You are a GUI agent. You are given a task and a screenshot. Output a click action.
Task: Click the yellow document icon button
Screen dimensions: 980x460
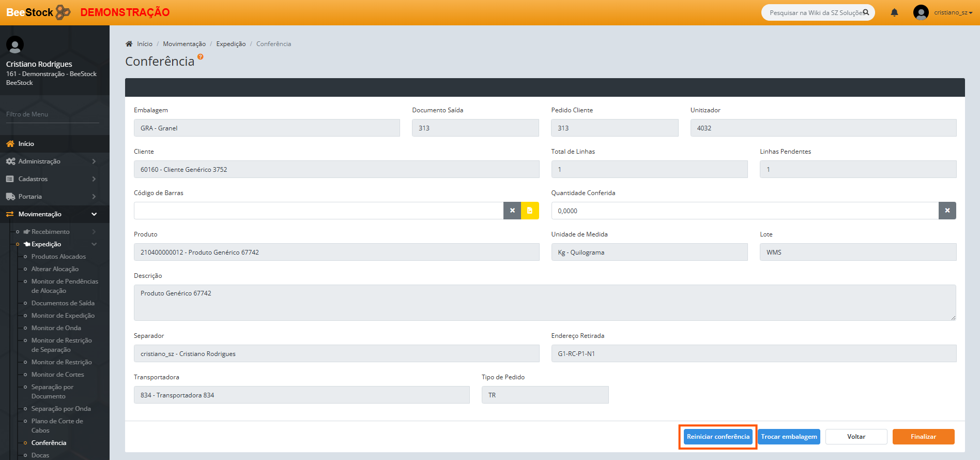(530, 211)
